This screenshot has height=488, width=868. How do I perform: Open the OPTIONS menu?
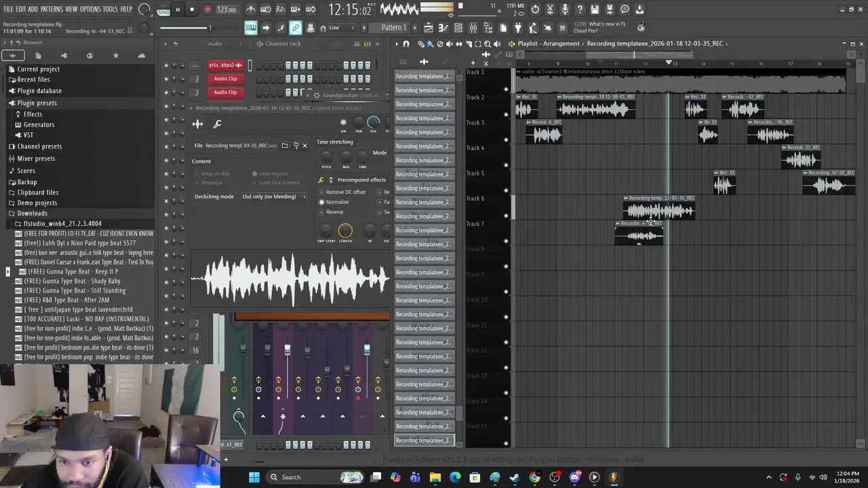pyautogui.click(x=90, y=9)
